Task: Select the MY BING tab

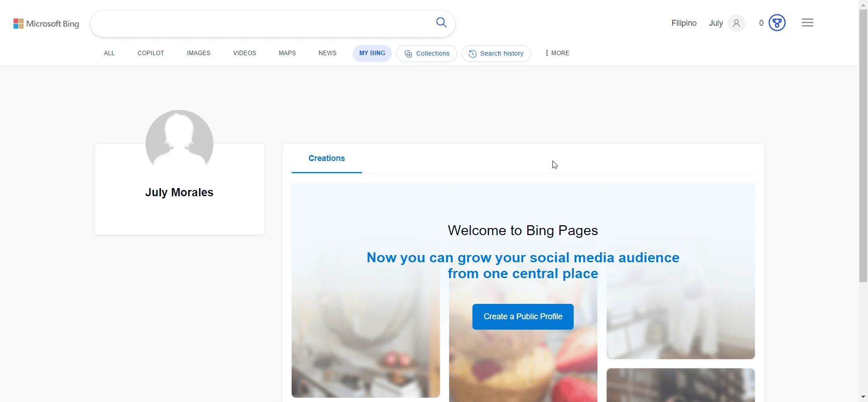Action: click(x=372, y=53)
